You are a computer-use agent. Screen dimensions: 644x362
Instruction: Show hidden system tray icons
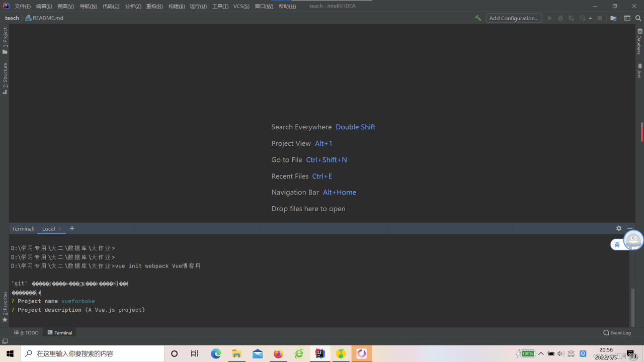coord(541,353)
